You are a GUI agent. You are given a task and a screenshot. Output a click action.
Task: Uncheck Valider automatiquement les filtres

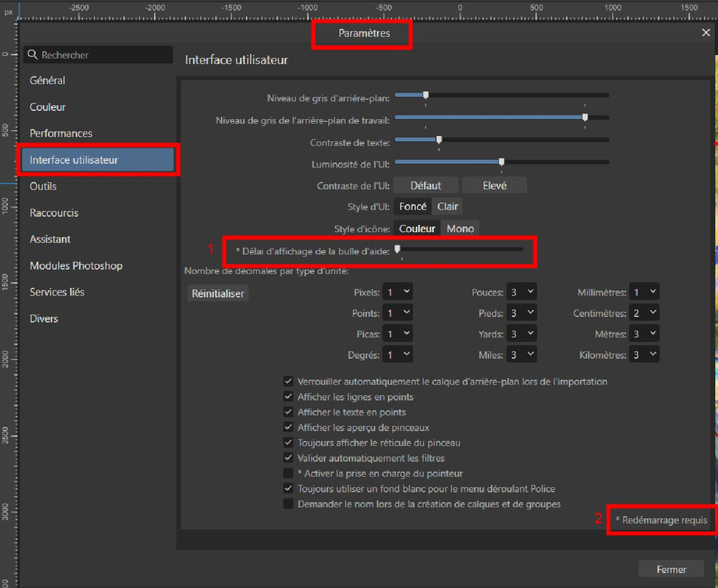click(288, 457)
